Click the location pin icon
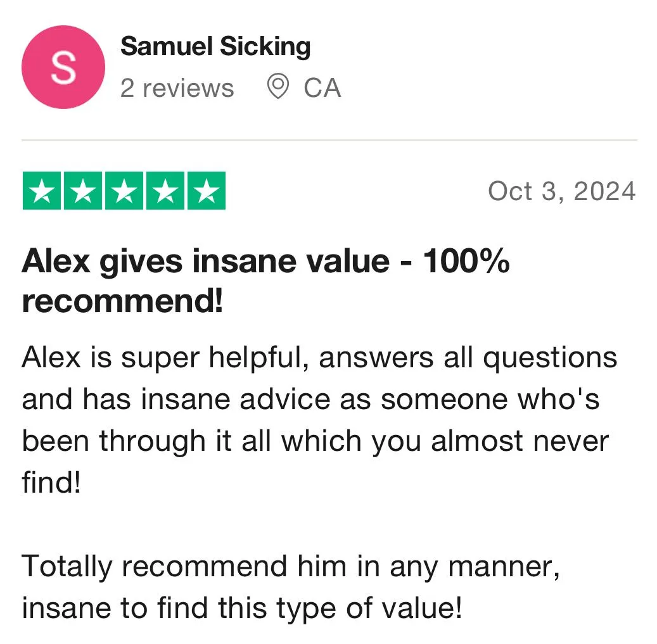The image size is (657, 644). [x=277, y=86]
